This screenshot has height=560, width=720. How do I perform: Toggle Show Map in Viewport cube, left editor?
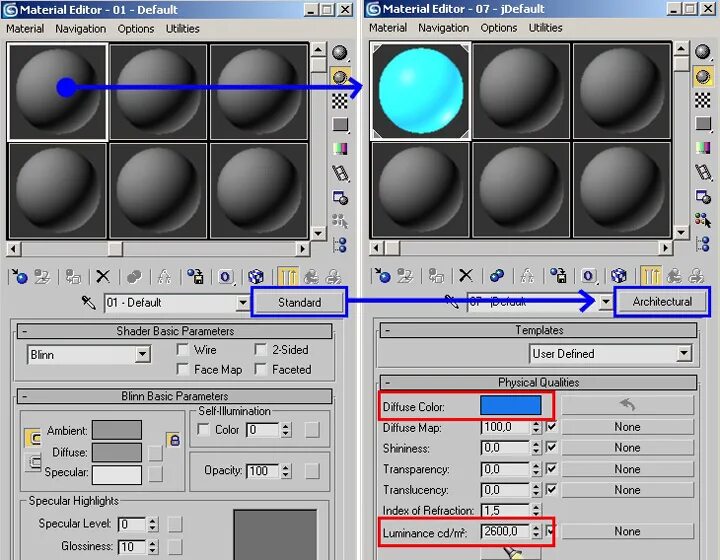coord(256,276)
